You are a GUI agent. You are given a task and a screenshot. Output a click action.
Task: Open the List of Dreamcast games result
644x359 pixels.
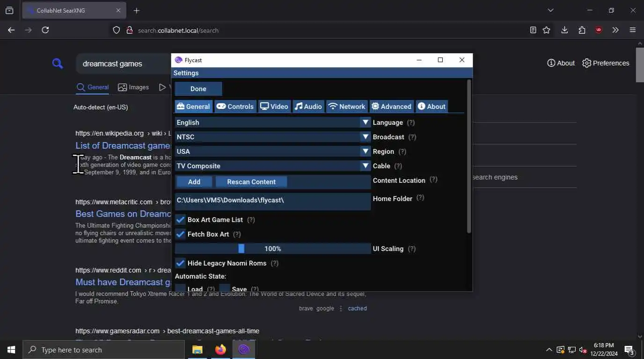(123, 145)
